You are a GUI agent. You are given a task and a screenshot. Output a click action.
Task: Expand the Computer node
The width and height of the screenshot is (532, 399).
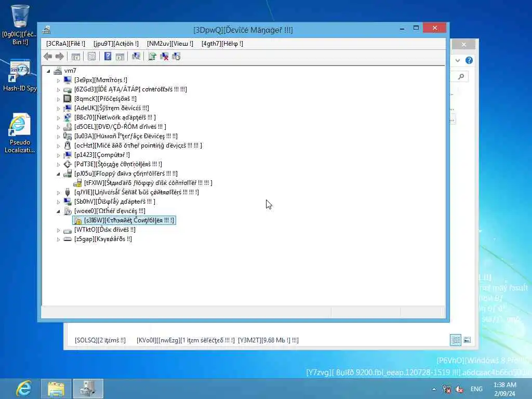coord(58,155)
